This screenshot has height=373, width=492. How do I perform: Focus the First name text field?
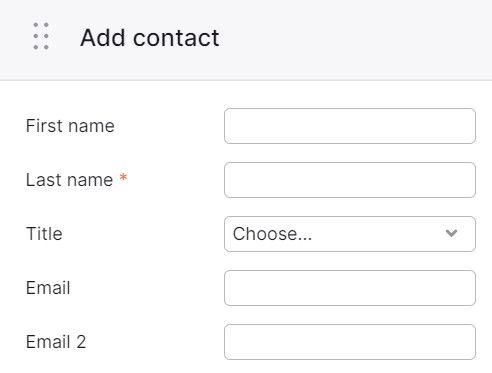[350, 126]
